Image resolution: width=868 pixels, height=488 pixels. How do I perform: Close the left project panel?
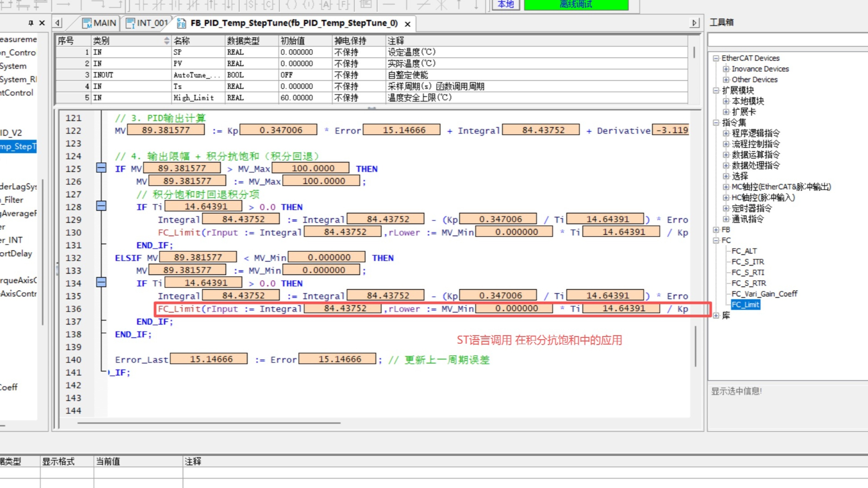42,23
